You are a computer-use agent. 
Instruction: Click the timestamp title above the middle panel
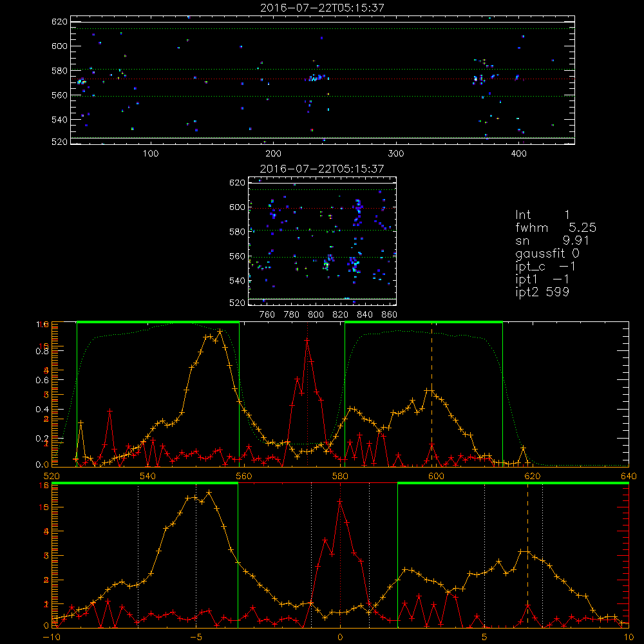[322, 169]
